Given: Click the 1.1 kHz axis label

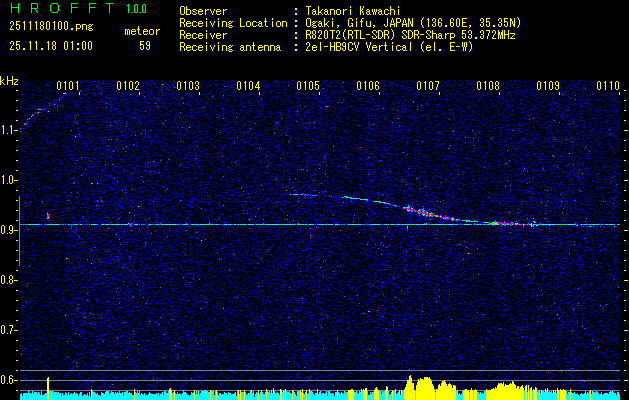Looking at the screenshot, I should (8, 130).
